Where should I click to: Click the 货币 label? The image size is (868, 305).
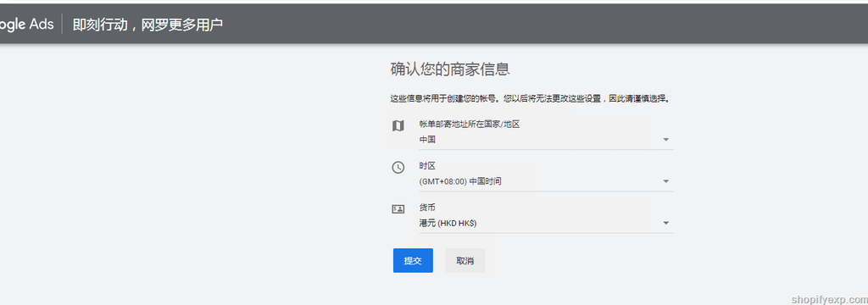click(427, 208)
